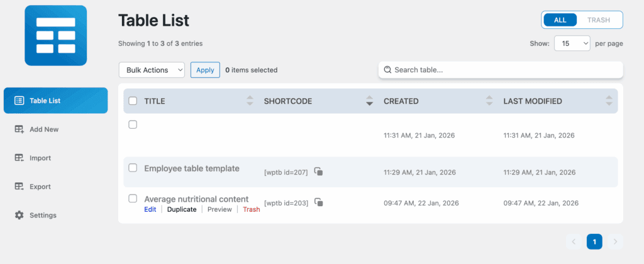Open the Bulk Actions dropdown
The image size is (644, 264).
coord(152,70)
